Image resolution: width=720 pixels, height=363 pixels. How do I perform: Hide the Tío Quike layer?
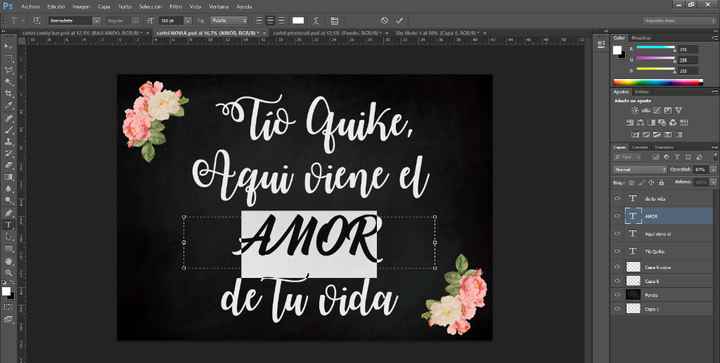[617, 251]
